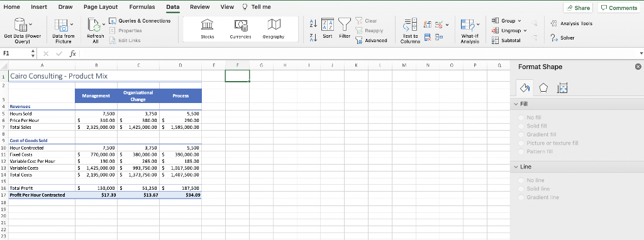644x240 pixels.
Task: Click the Data Validation icon
Action: point(438,25)
